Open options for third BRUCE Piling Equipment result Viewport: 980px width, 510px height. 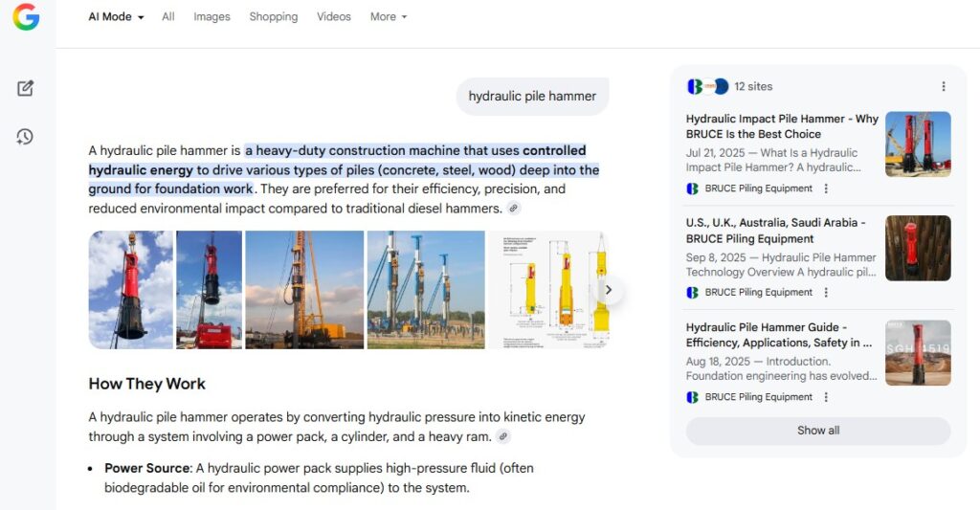click(x=827, y=397)
